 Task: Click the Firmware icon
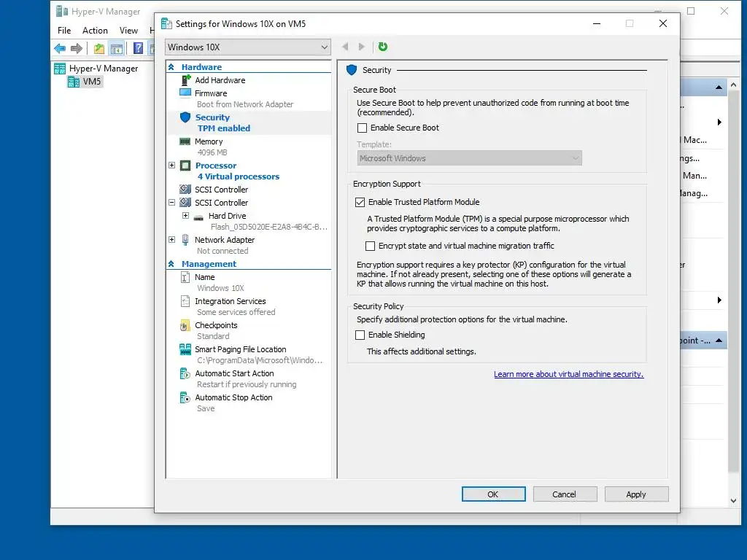pyautogui.click(x=185, y=93)
